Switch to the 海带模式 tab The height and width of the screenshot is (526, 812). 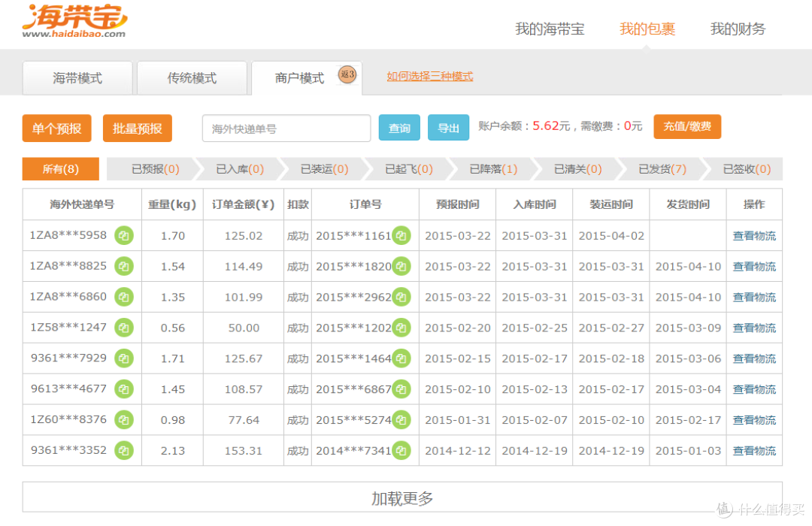coord(77,78)
